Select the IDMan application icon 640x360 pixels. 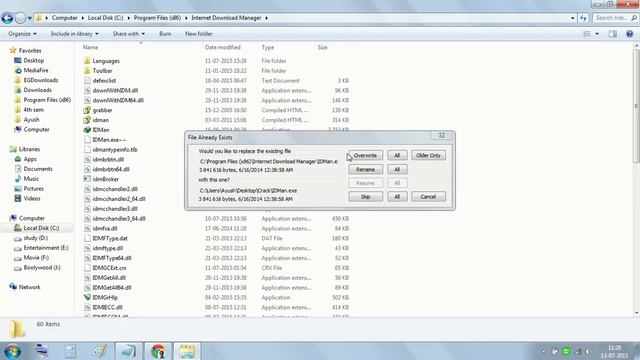(x=87, y=130)
